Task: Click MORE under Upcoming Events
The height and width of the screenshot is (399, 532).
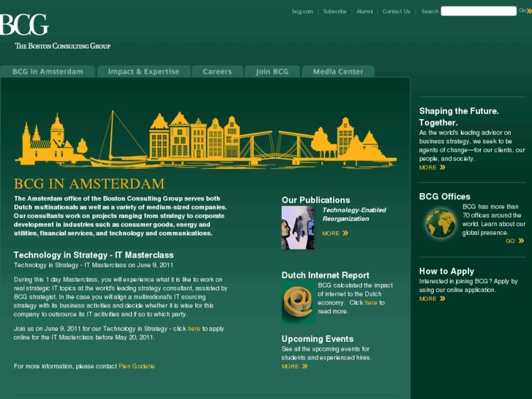Action: pos(294,366)
